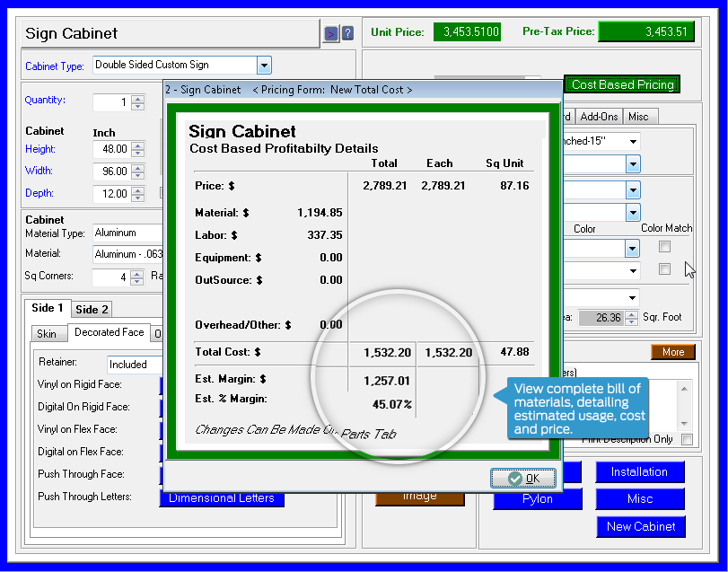Click the Installation button

point(638,472)
